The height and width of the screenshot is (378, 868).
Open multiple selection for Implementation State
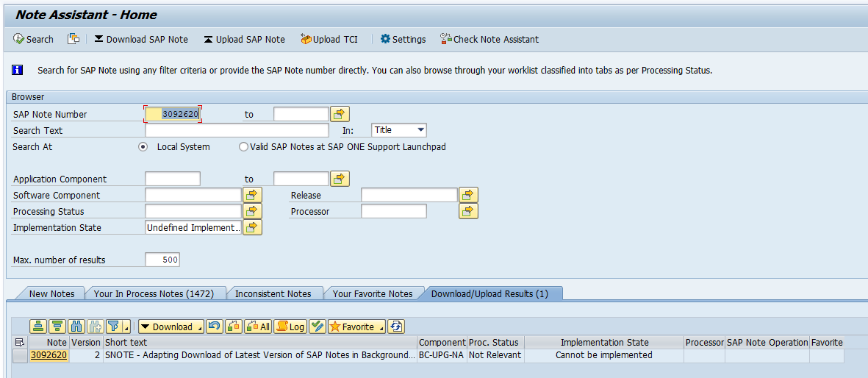coord(252,227)
